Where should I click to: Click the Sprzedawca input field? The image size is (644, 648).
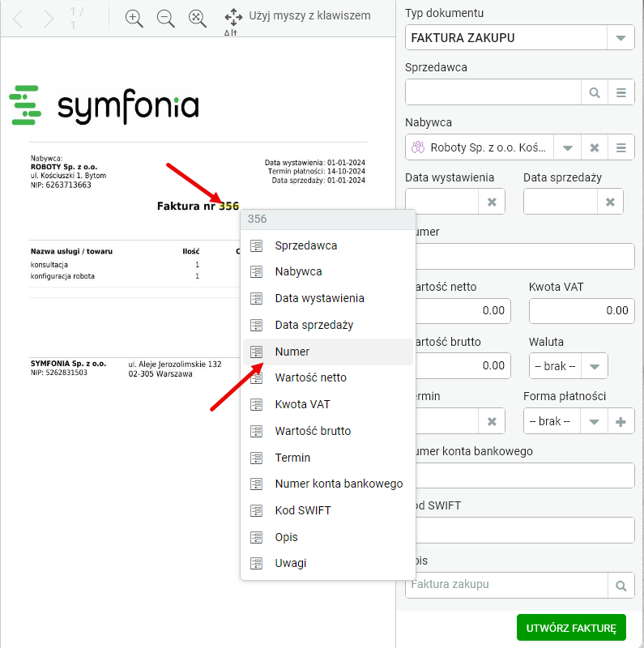click(493, 92)
